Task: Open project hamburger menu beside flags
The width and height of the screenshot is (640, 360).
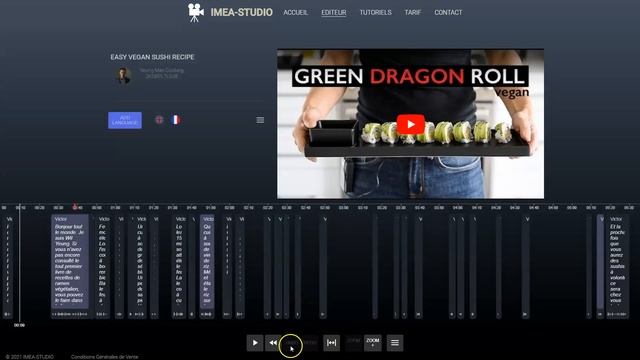Action: pyautogui.click(x=260, y=120)
